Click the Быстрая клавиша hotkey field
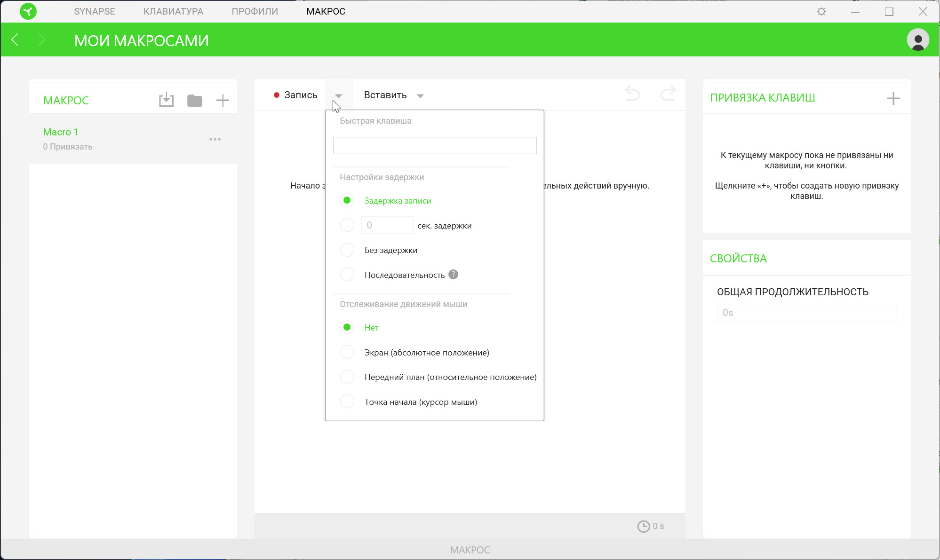The height and width of the screenshot is (560, 940). (434, 146)
